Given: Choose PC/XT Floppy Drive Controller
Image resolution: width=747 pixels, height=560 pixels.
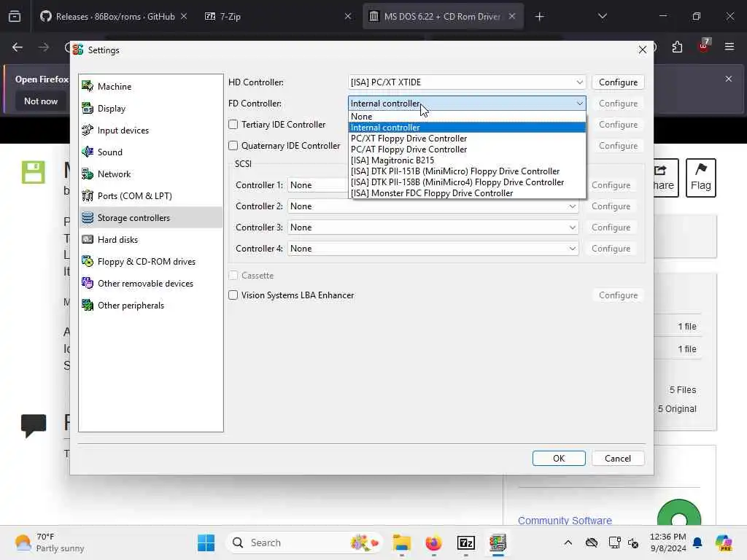Looking at the screenshot, I should click(x=467, y=139).
